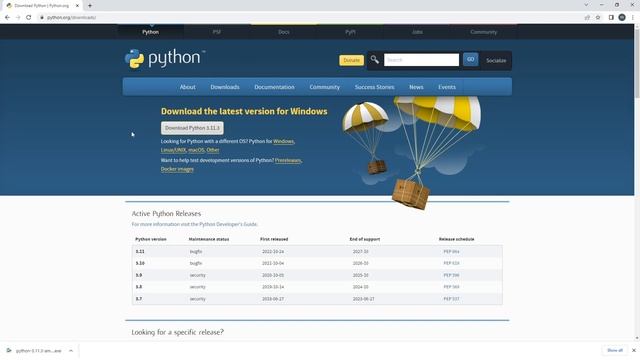Click Show all downloads
This screenshot has width=640, height=360.
pos(615,350)
